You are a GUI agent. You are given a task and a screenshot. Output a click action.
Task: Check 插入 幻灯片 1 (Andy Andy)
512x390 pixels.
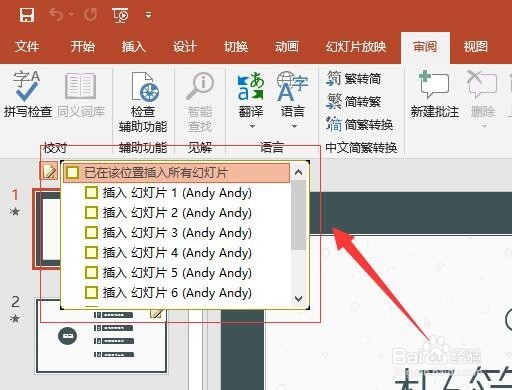click(91, 193)
